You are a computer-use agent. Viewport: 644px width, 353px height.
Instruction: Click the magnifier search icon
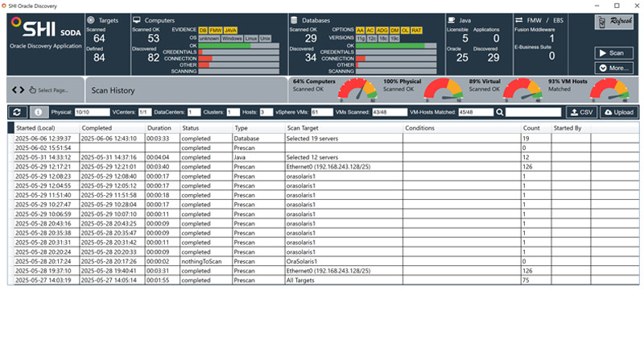(499, 112)
